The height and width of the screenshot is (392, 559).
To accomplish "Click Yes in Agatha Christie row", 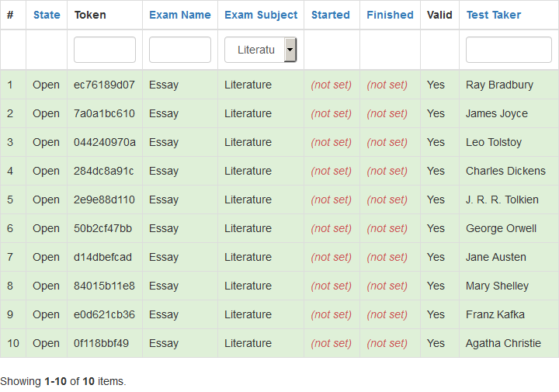I will point(436,343).
